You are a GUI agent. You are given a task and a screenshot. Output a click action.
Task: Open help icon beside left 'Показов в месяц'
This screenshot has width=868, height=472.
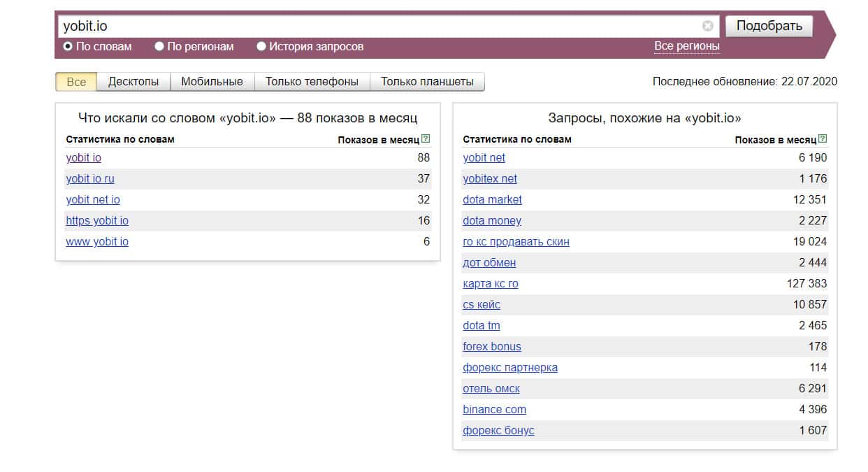coord(426,139)
